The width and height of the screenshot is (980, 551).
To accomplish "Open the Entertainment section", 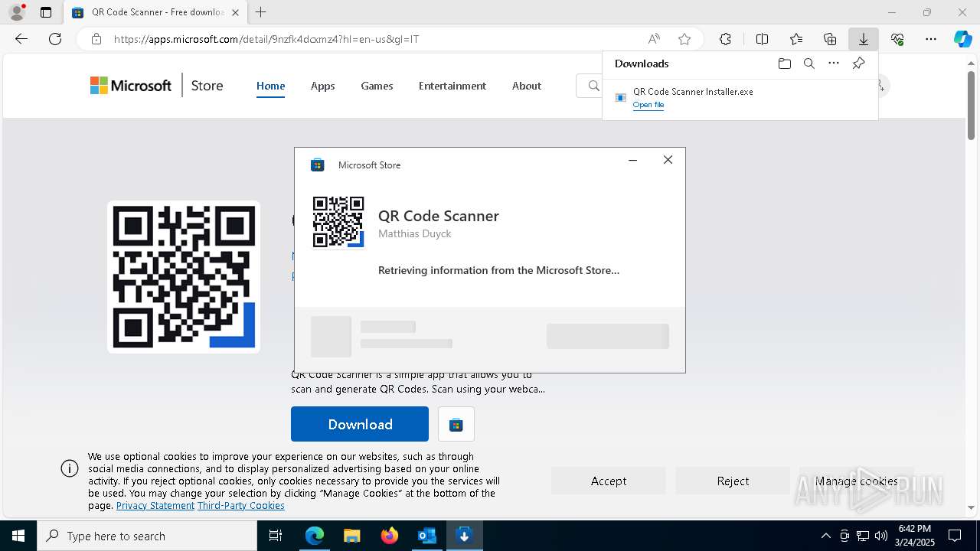I will click(x=452, y=86).
